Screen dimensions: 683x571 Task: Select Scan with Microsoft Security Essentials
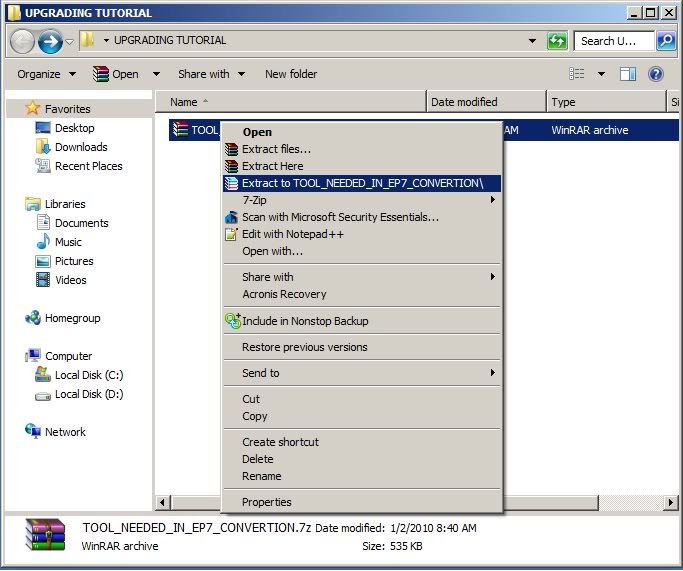[340, 217]
